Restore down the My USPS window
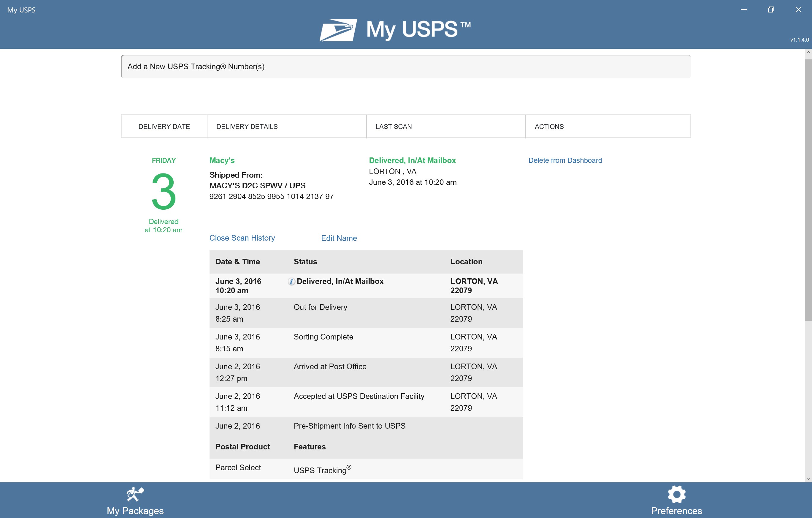This screenshot has width=812, height=518. pos(770,10)
